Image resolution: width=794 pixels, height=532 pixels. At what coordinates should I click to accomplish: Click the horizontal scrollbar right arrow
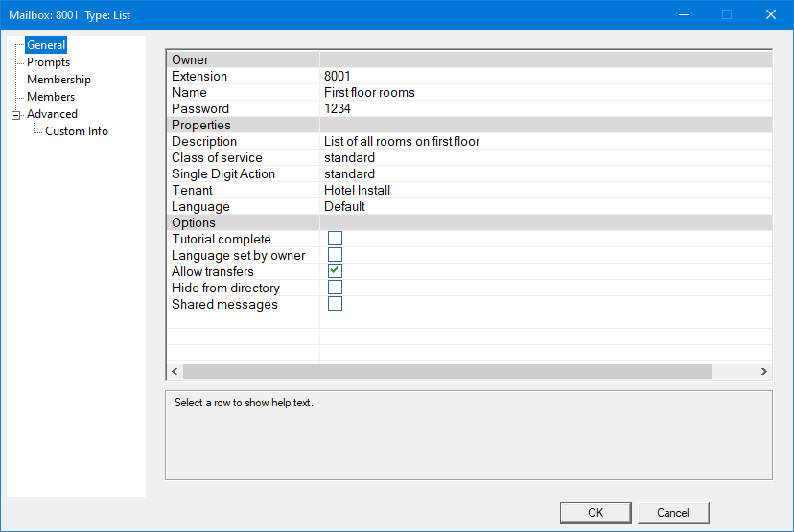pos(764,371)
